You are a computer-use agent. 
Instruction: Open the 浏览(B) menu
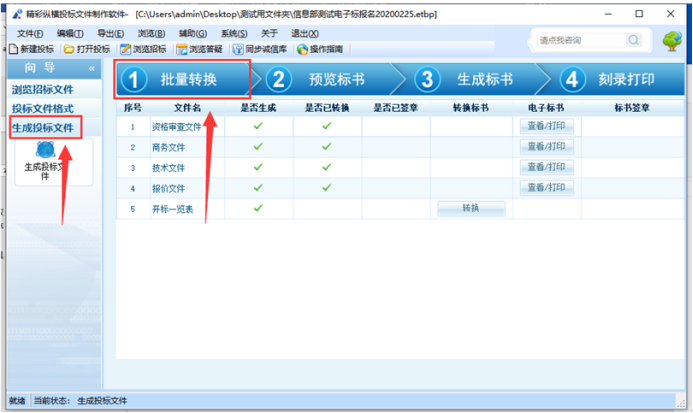point(151,34)
